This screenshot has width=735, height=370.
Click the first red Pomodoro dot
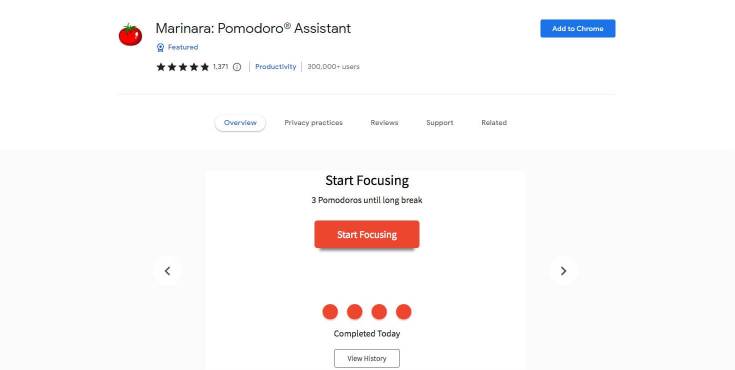point(330,311)
